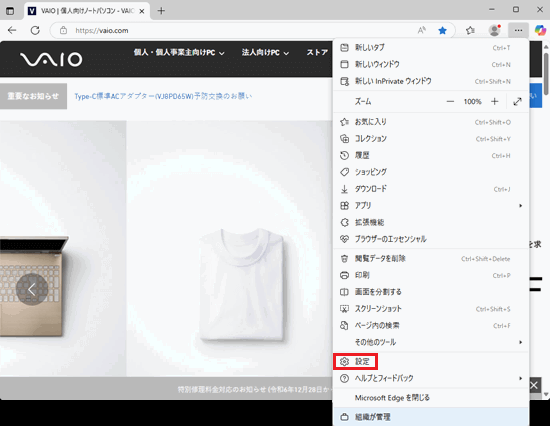Decrease zoom with the minus button

coord(450,102)
